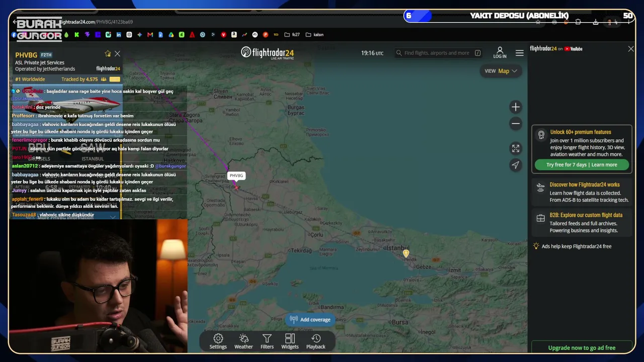The height and width of the screenshot is (362, 644).
Task: Open the kalsın bookmarks folder
Action: click(x=314, y=35)
